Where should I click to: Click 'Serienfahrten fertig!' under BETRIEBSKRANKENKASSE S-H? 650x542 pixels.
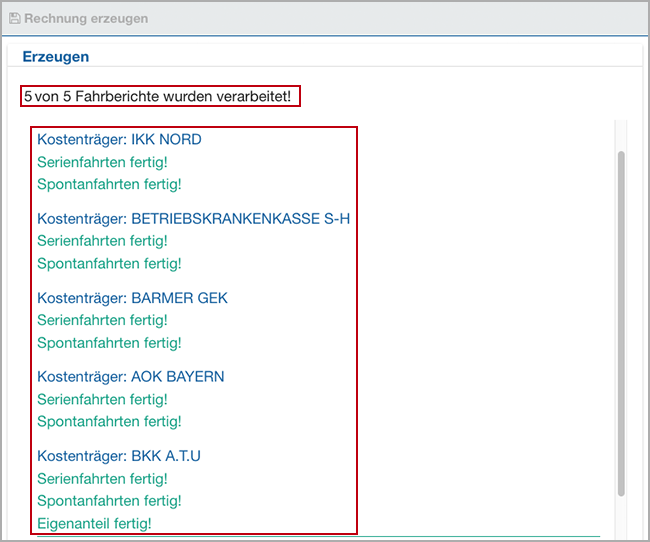pyautogui.click(x=102, y=241)
